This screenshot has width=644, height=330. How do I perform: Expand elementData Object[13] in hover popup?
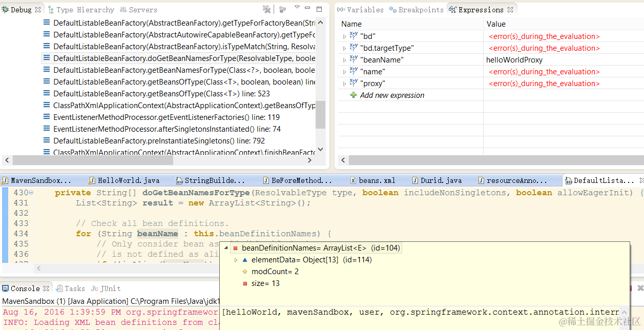pos(236,260)
